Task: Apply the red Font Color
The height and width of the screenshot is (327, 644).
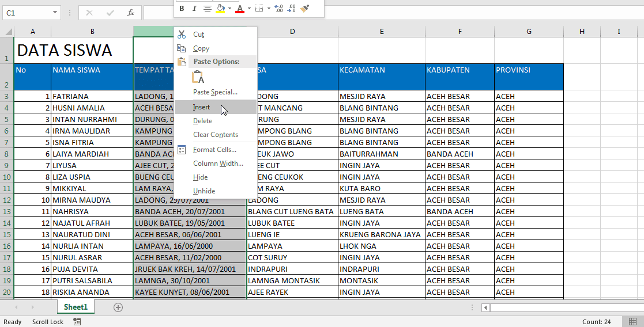Action: (240, 9)
